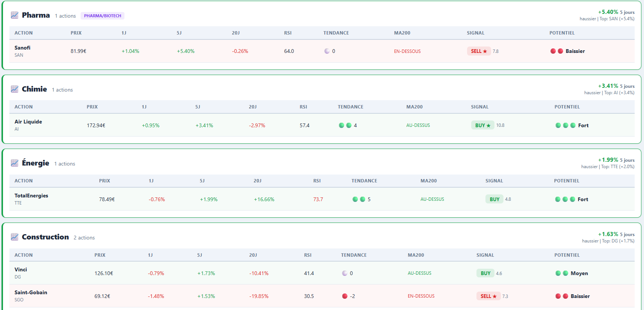Click the SELL badge for Saint-Gobain
The height and width of the screenshot is (310, 644).
pos(488,296)
